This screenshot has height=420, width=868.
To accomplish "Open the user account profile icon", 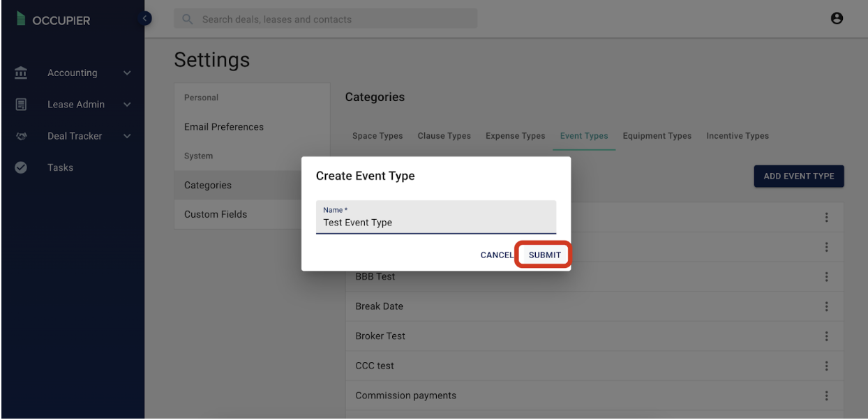I will click(837, 19).
